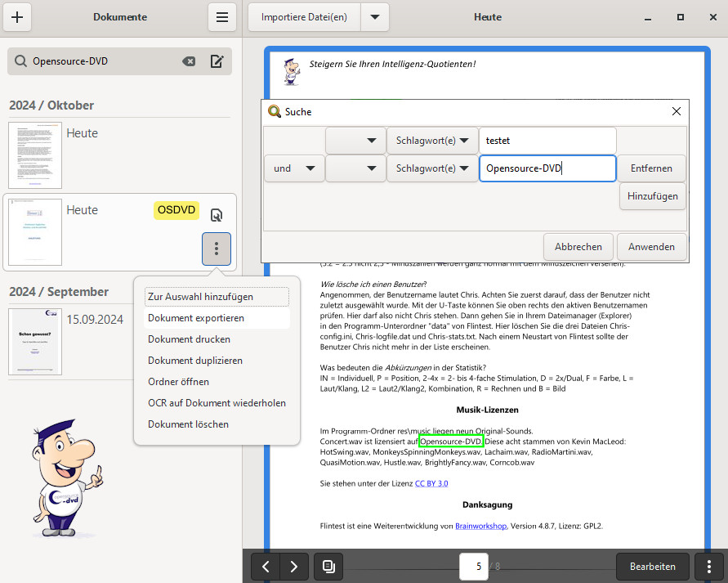Go to the previous page
Image resolution: width=728 pixels, height=583 pixels.
[x=266, y=567]
